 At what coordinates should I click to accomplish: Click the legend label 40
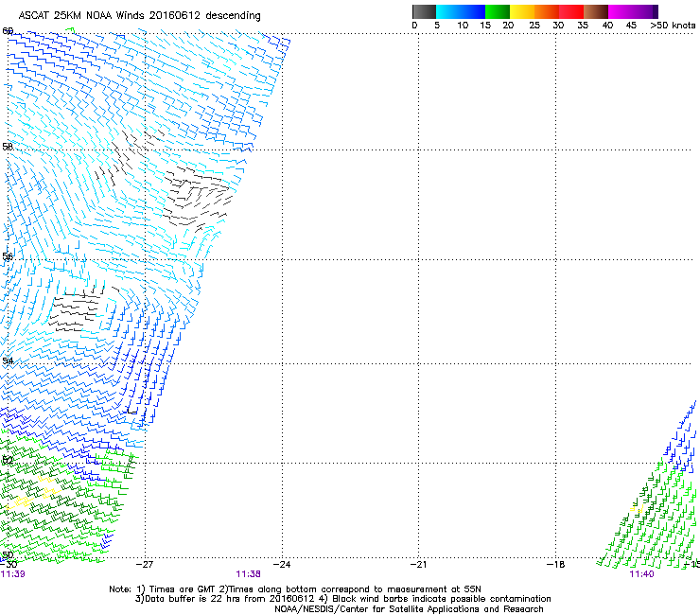(607, 26)
